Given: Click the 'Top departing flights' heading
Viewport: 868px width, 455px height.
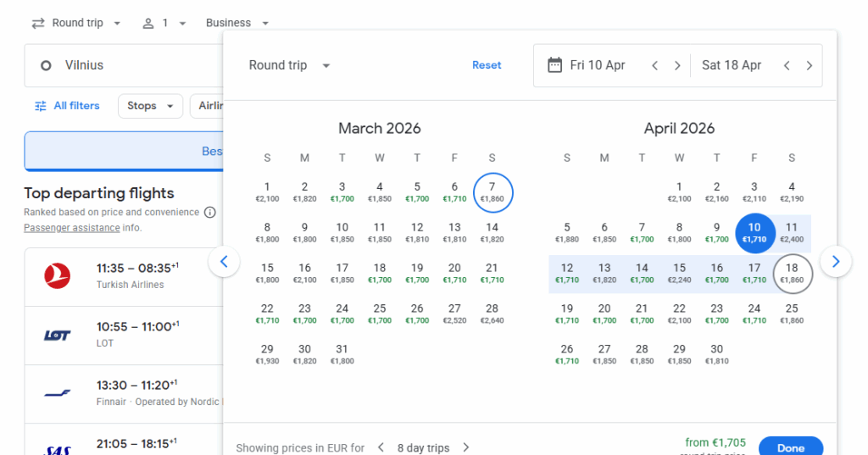Looking at the screenshot, I should [99, 193].
